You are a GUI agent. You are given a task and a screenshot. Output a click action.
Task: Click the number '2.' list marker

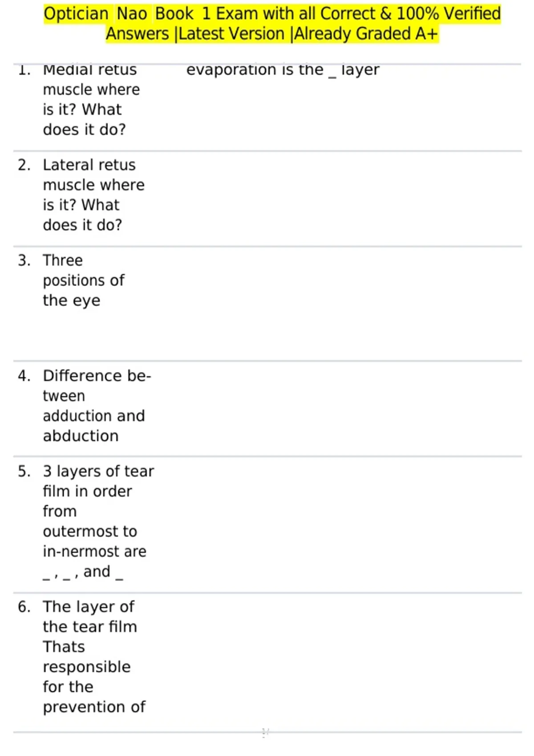click(x=24, y=165)
